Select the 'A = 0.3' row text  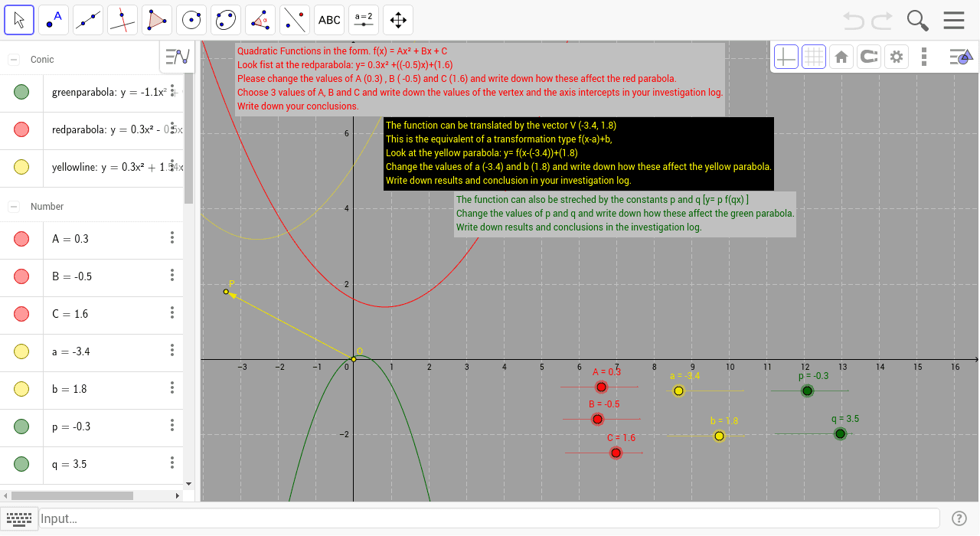pos(70,239)
